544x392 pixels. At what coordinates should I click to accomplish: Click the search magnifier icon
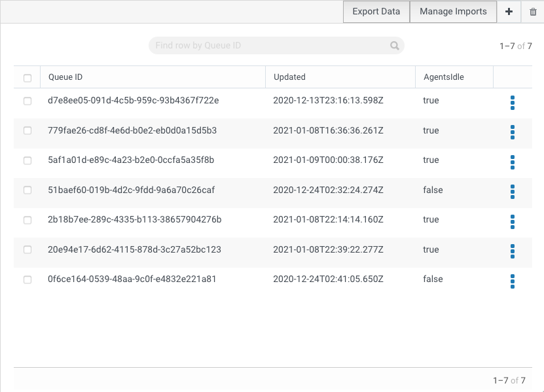(394, 45)
